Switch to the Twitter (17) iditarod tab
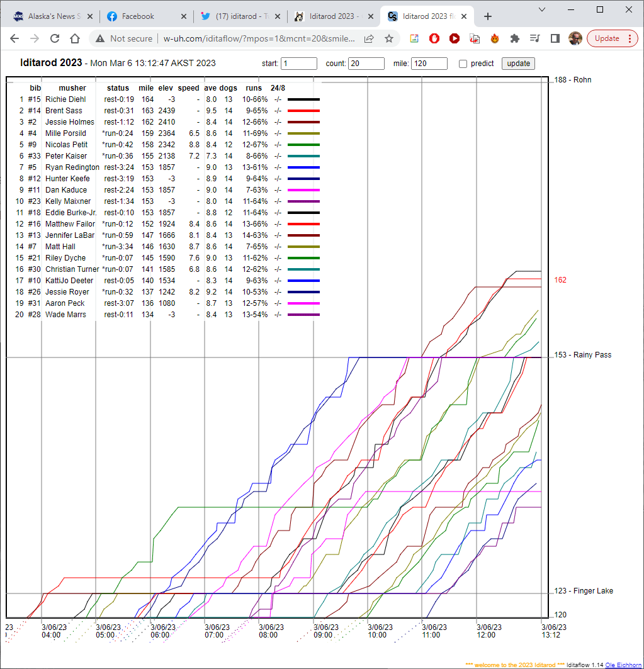The image size is (644, 669). [x=241, y=16]
